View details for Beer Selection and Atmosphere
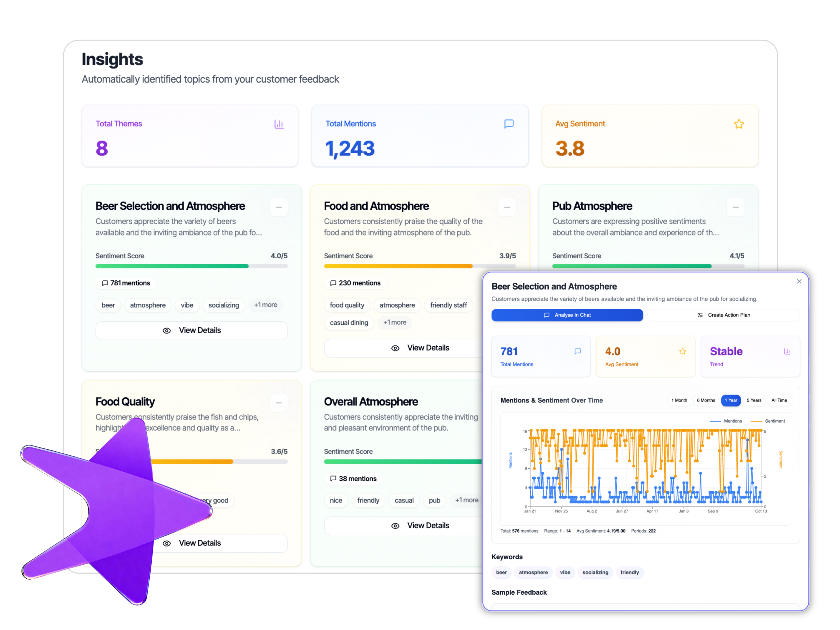Screen dimensions: 840x630 pyautogui.click(x=191, y=330)
